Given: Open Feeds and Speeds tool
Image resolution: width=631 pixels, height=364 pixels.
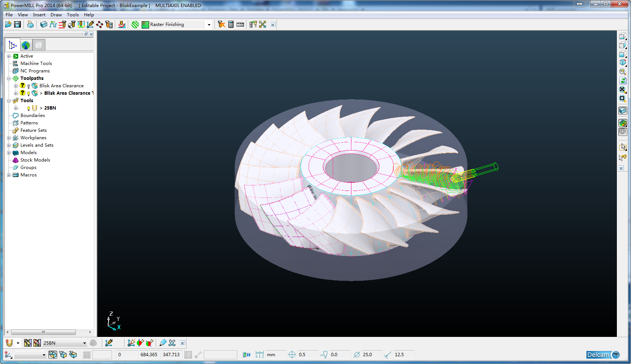Looking at the screenshot, I should tap(53, 25).
